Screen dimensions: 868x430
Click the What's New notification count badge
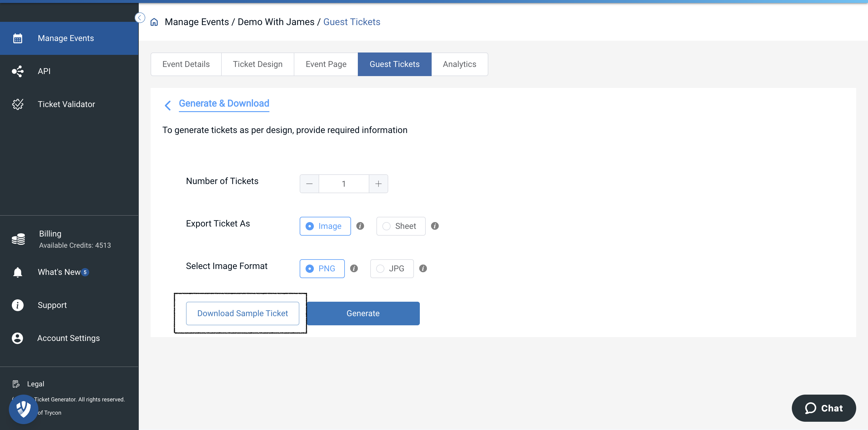[x=85, y=272]
